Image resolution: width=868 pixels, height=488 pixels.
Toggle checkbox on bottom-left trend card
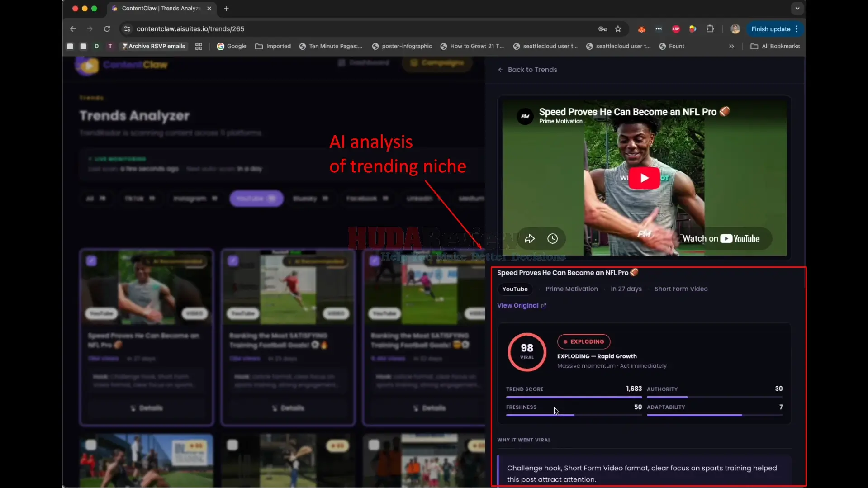(x=90, y=445)
